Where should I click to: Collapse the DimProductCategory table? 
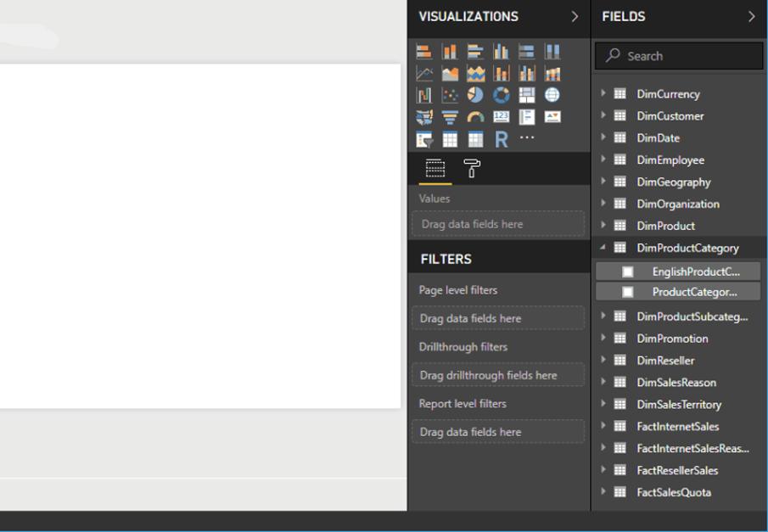point(603,248)
